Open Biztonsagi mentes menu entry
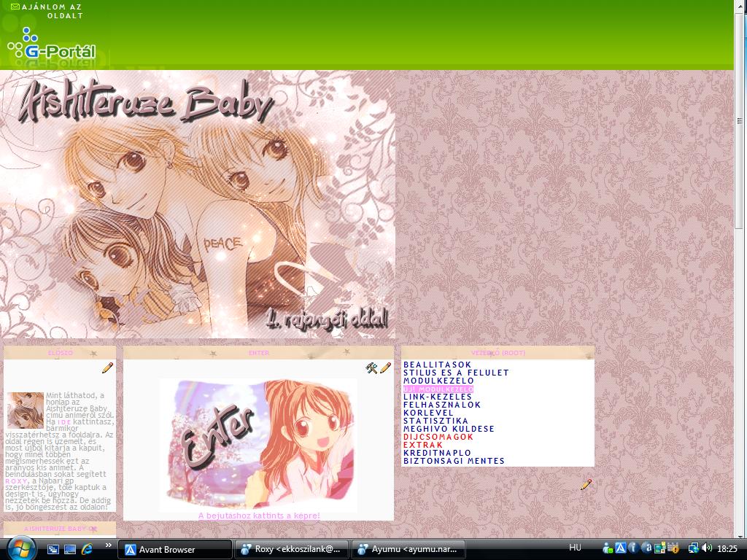The height and width of the screenshot is (560, 747). tap(454, 461)
